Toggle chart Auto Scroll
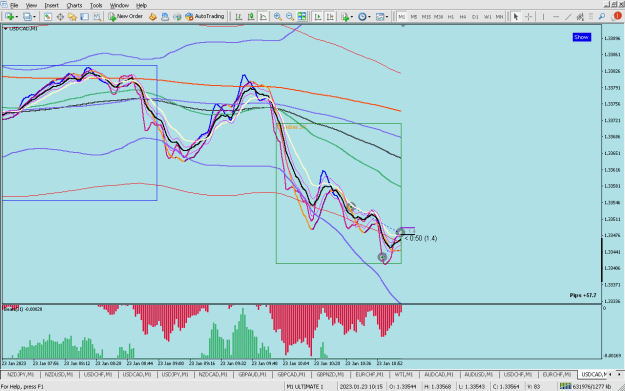 coord(318,17)
